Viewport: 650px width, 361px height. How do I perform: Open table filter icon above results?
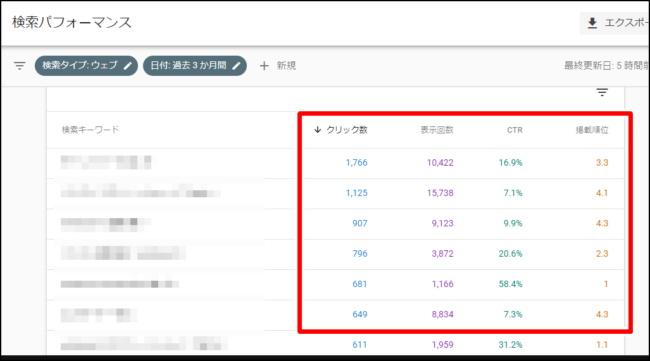point(602,92)
